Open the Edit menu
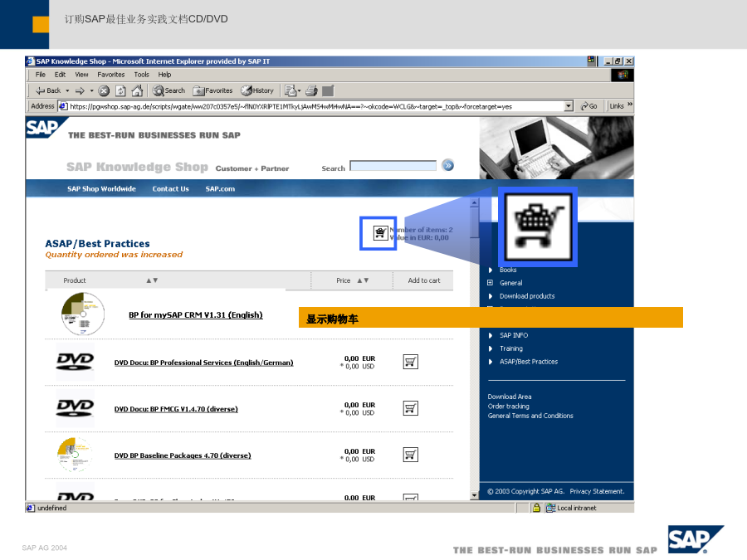The image size is (747, 560). (60, 75)
